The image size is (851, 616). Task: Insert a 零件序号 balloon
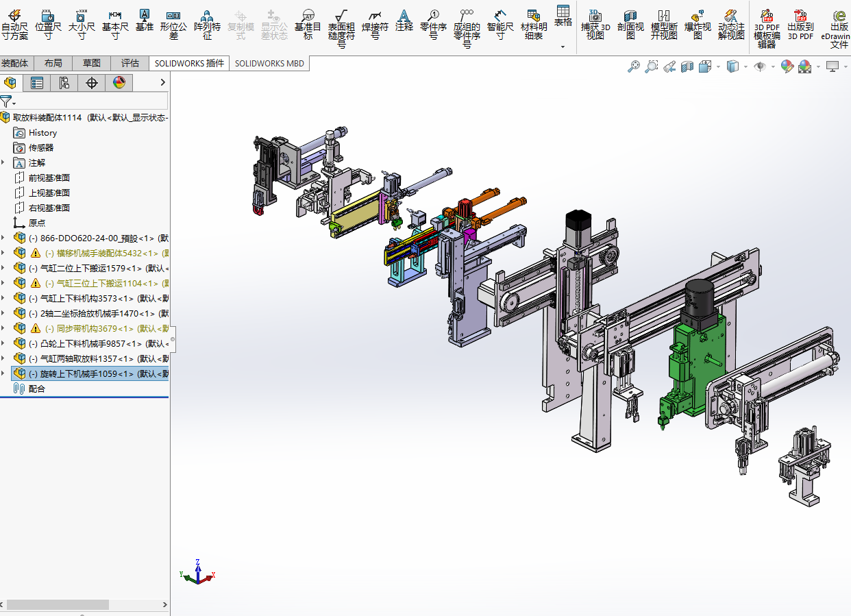click(433, 25)
